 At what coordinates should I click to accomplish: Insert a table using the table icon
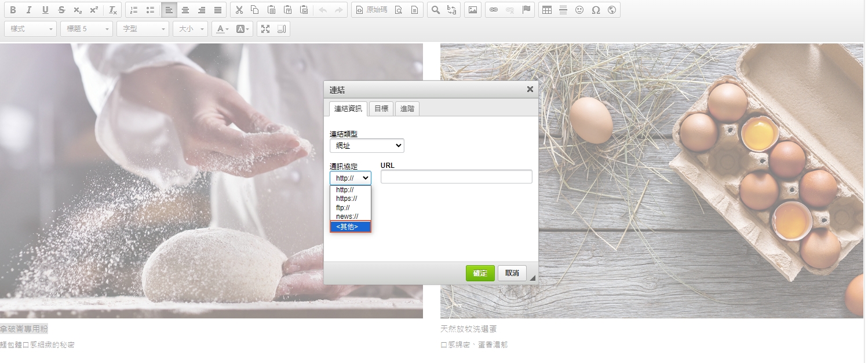click(x=546, y=10)
